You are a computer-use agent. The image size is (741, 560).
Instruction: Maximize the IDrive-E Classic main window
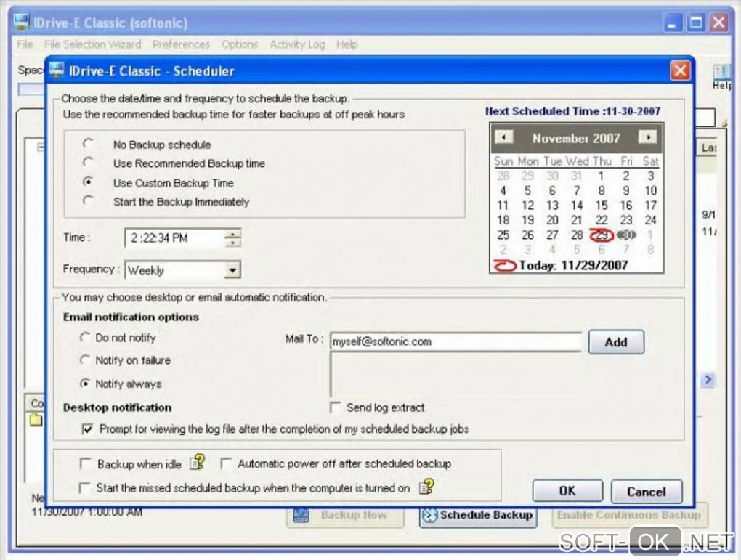(696, 23)
